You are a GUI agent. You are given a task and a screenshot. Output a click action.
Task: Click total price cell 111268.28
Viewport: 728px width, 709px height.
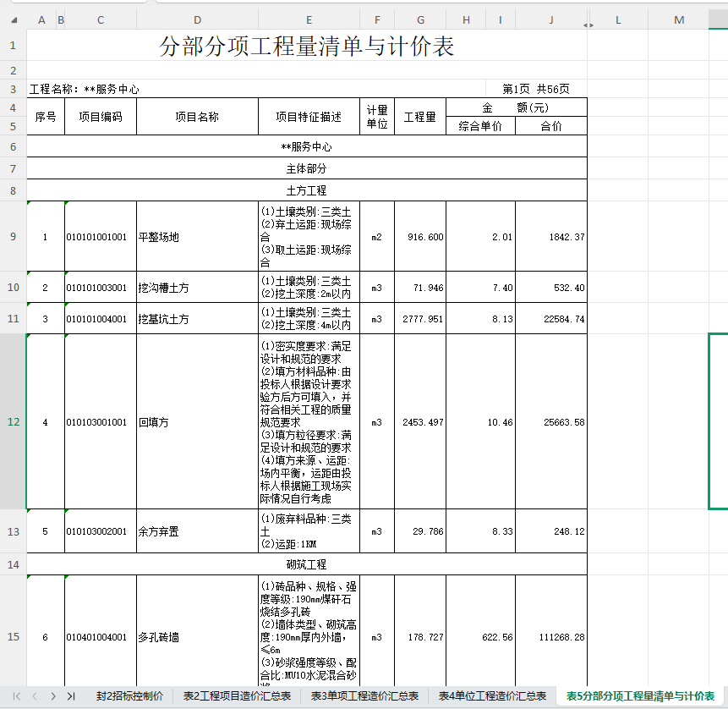point(551,637)
